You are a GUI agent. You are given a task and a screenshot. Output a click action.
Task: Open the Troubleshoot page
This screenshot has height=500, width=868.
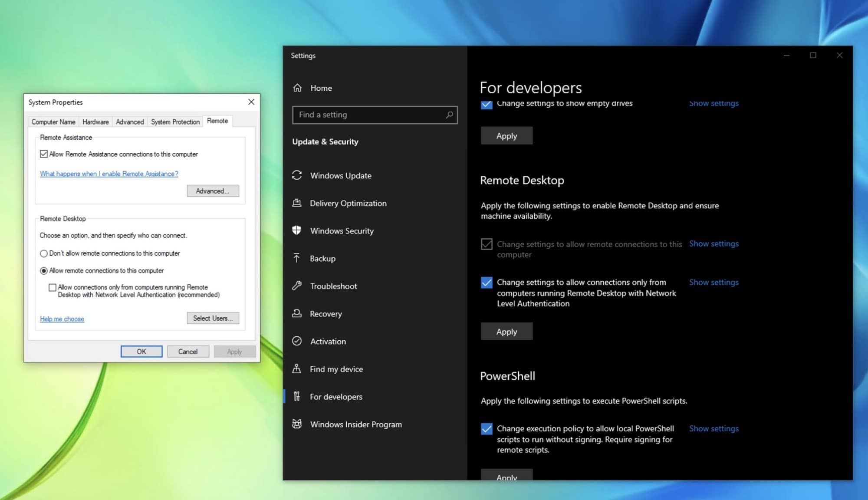[333, 286]
